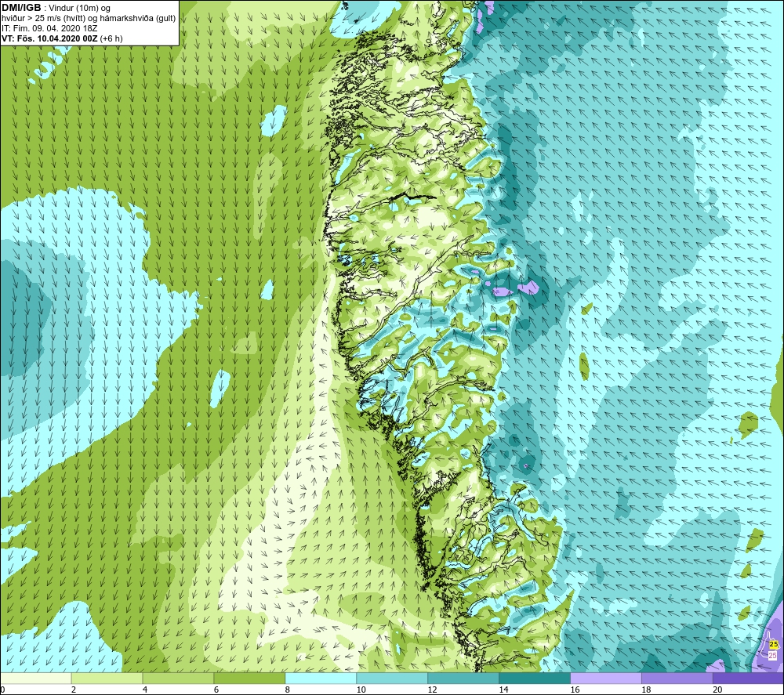Click the scale label '8'
Screen dimensions: 784x695
click(288, 690)
